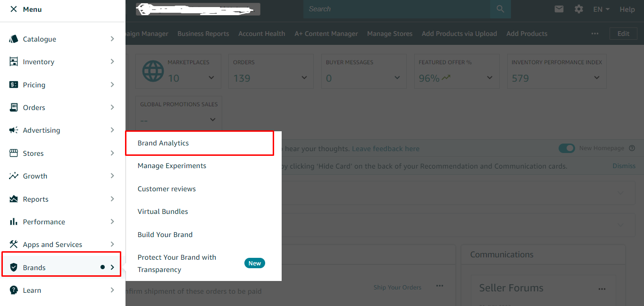Expand the Orders 139 card dropdown
The width and height of the screenshot is (644, 306).
(304, 78)
